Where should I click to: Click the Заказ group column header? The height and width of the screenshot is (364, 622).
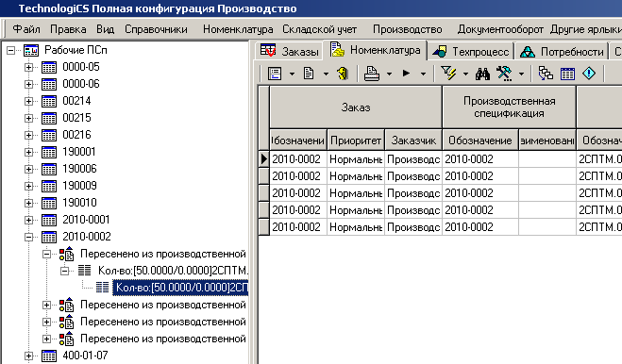click(356, 108)
